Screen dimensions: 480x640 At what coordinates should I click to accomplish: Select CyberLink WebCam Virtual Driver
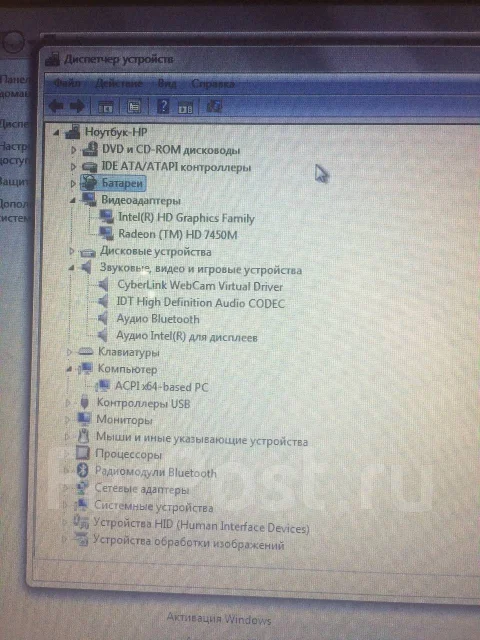pos(200,286)
